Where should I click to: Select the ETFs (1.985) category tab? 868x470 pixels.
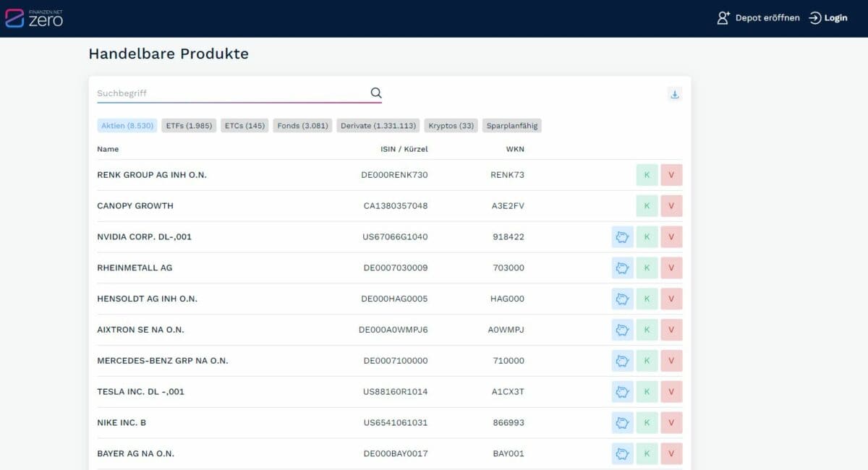coord(189,125)
